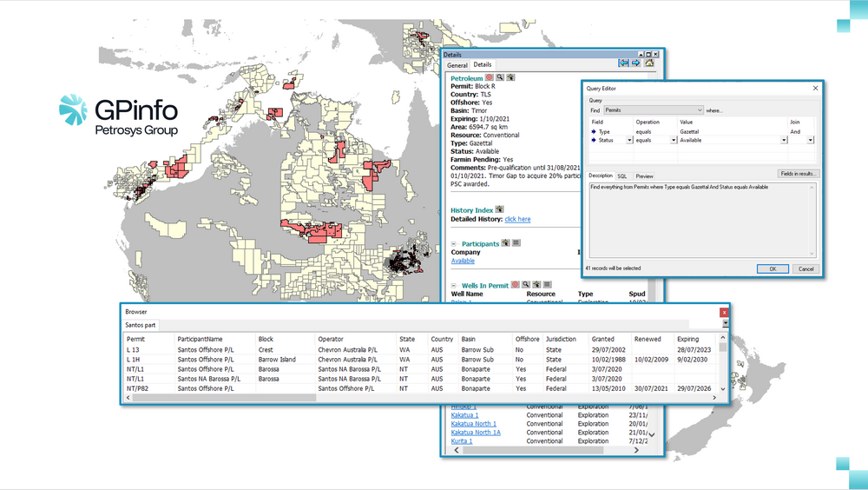Click the highlight icon next to History Index
868x490 pixels.
pyautogui.click(x=499, y=209)
